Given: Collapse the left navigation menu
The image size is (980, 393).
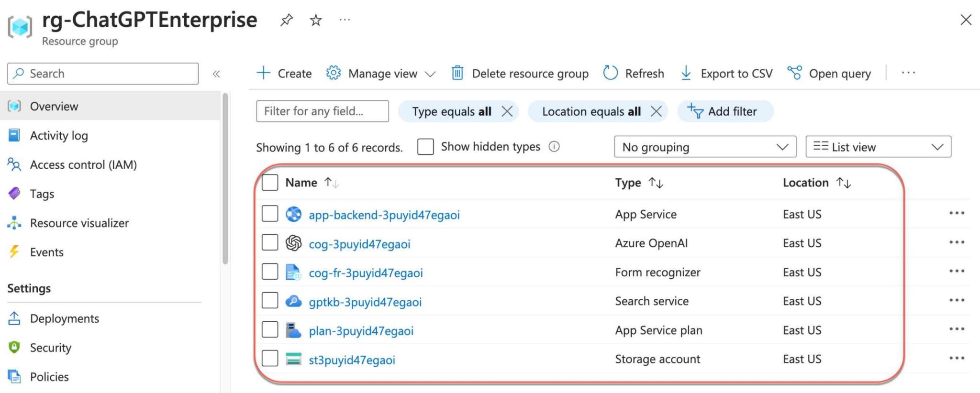Looking at the screenshot, I should (x=216, y=74).
